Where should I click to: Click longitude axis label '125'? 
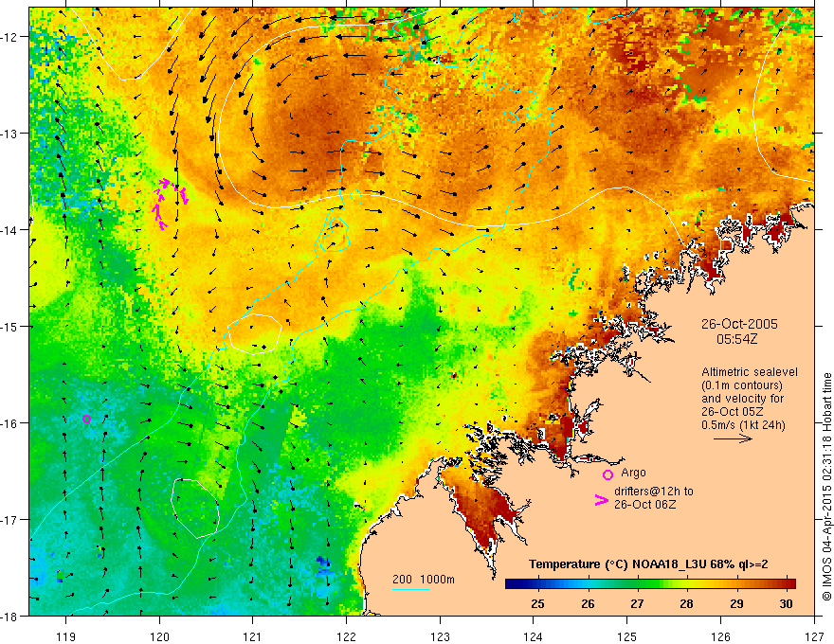[x=627, y=636]
